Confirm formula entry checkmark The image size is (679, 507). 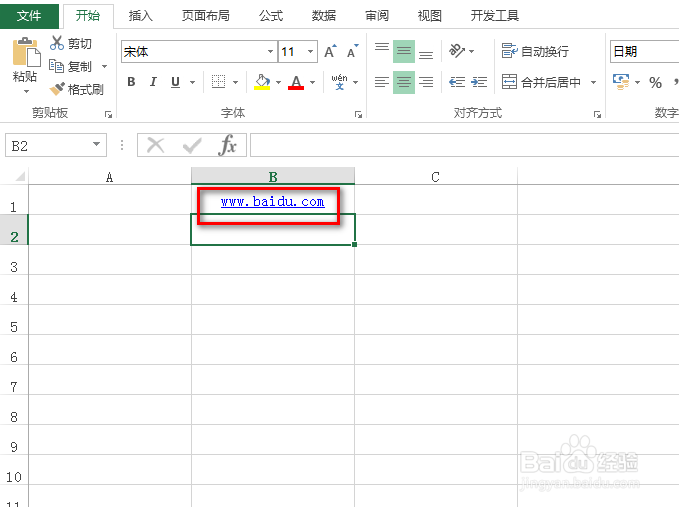[x=192, y=145]
